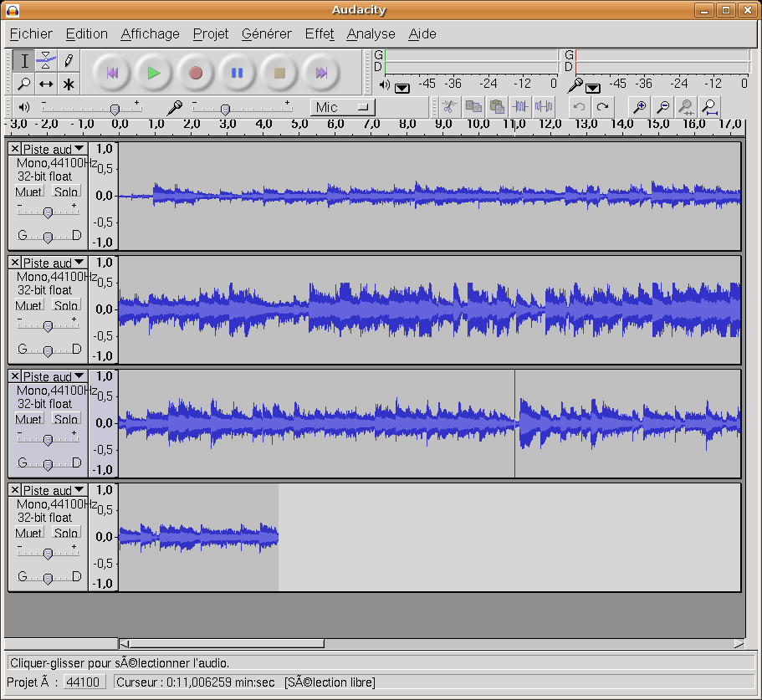Start recording with the red Record button
Image resolution: width=762 pixels, height=700 pixels.
tap(196, 73)
